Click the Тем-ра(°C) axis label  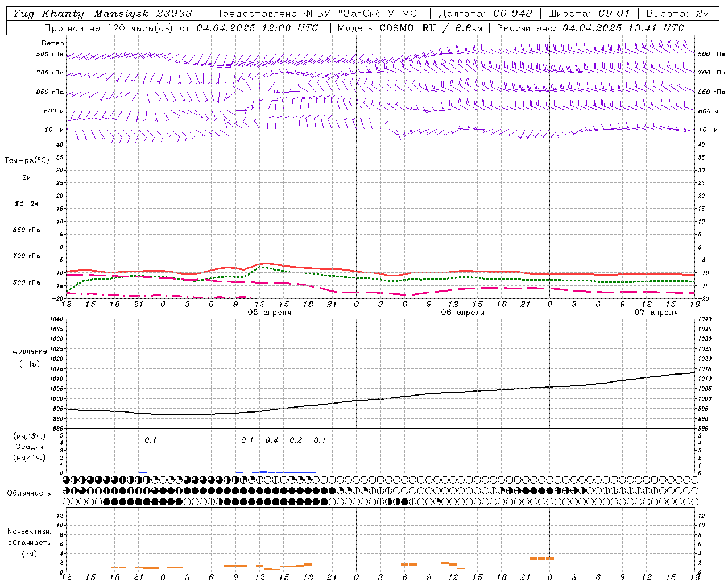click(27, 161)
